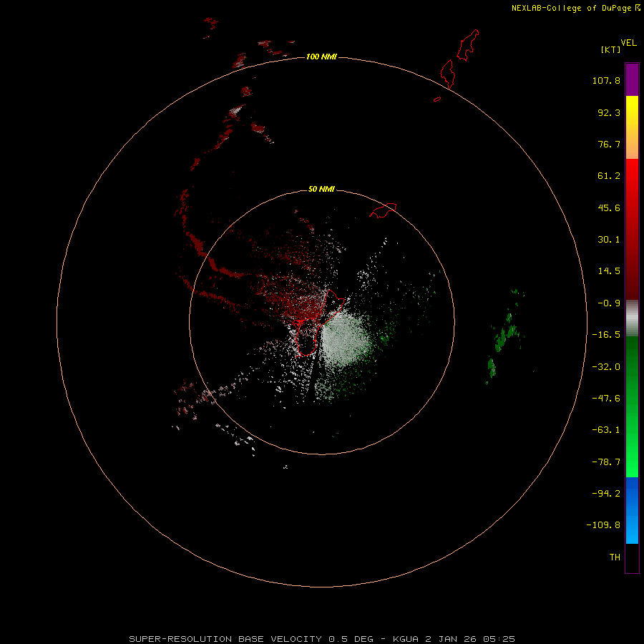
Task: Click the green echo cluster beyond the eastern ring
Action: coord(504,337)
